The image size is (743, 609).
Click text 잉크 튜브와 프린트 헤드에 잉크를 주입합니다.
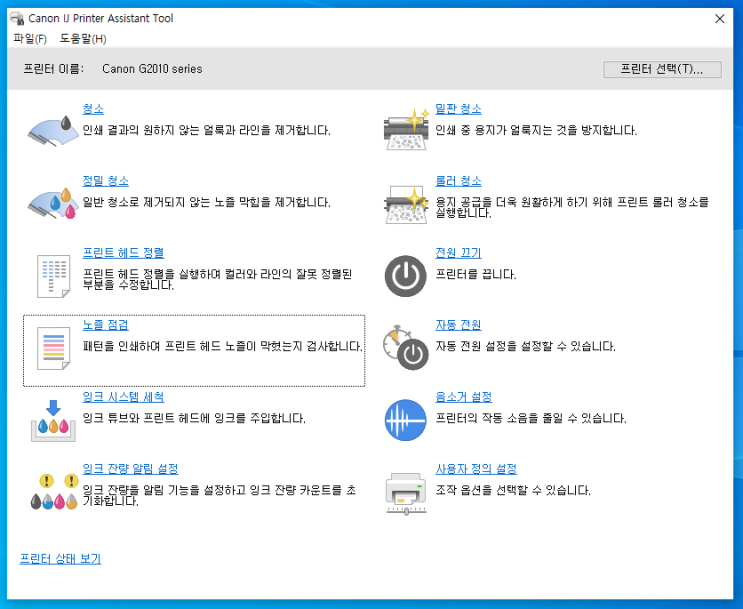(194, 418)
